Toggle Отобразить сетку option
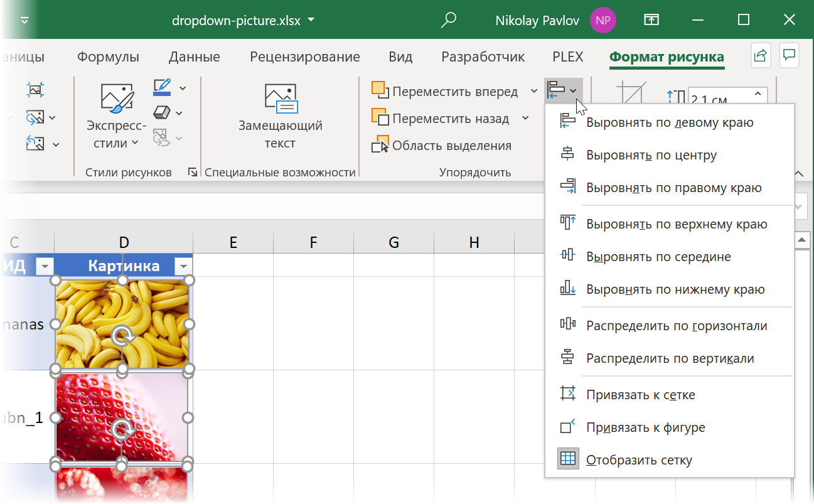Screen dimensions: 814x504 tap(669, 460)
